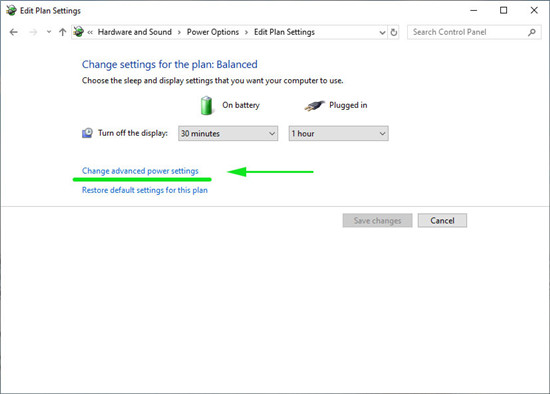Open Hardware and Sound breadcrumb

(x=135, y=32)
